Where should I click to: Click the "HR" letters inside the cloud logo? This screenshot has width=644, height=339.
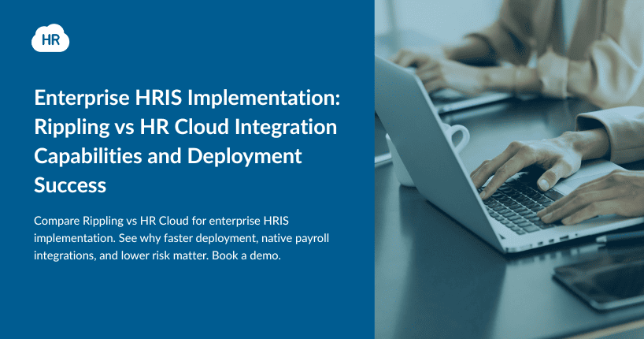pos(50,40)
